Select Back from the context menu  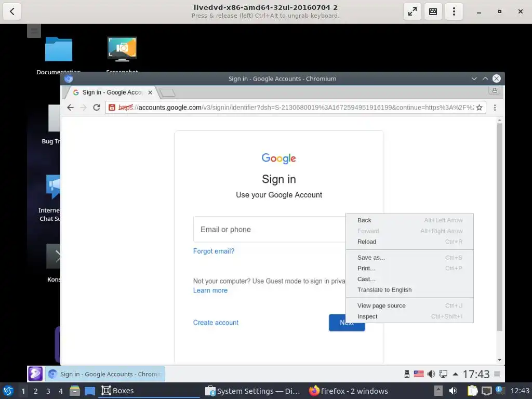(409, 220)
